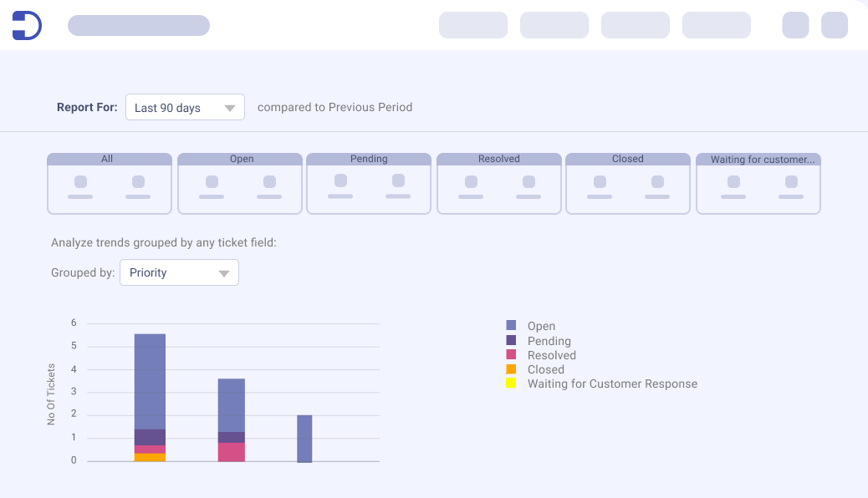
Task: Open the Grouped by Priority dropdown
Action: pos(179,273)
